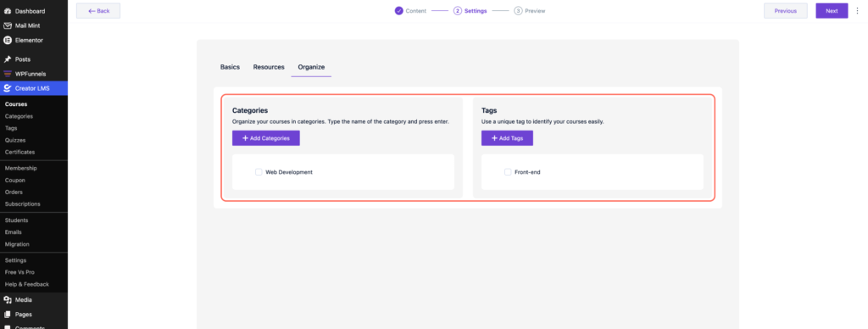Click the Content step label
This screenshot has height=329, width=868.
[x=415, y=10]
